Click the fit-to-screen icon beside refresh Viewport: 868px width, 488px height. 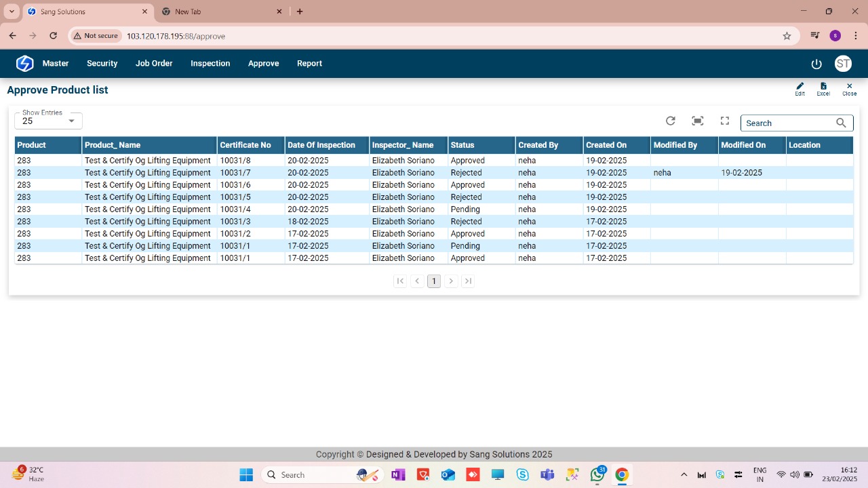click(x=697, y=121)
